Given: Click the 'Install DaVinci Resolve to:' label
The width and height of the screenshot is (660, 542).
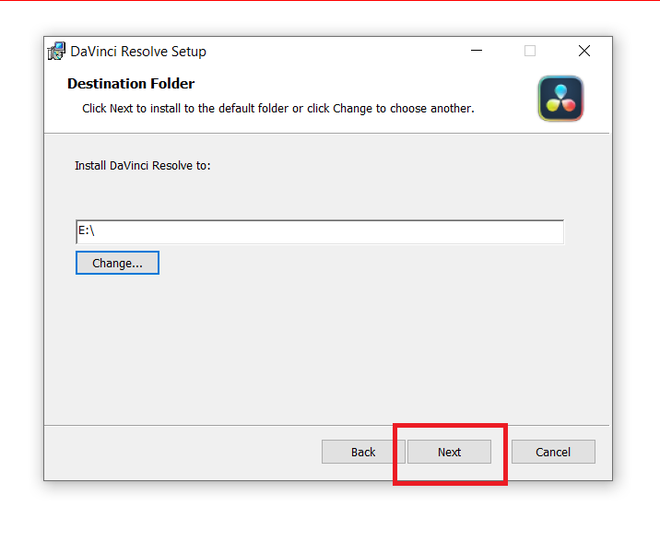Looking at the screenshot, I should pyautogui.click(x=142, y=165).
